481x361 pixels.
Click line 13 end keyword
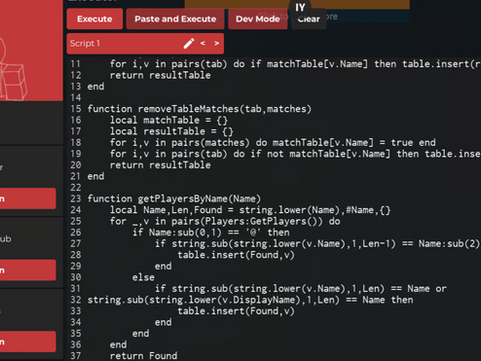[x=96, y=87]
